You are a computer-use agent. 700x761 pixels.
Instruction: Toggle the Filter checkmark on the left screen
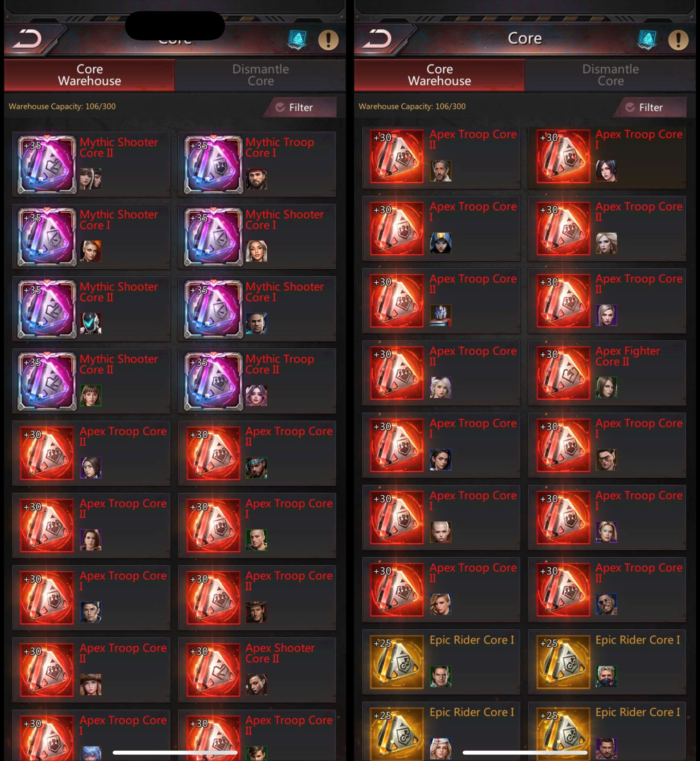point(280,107)
